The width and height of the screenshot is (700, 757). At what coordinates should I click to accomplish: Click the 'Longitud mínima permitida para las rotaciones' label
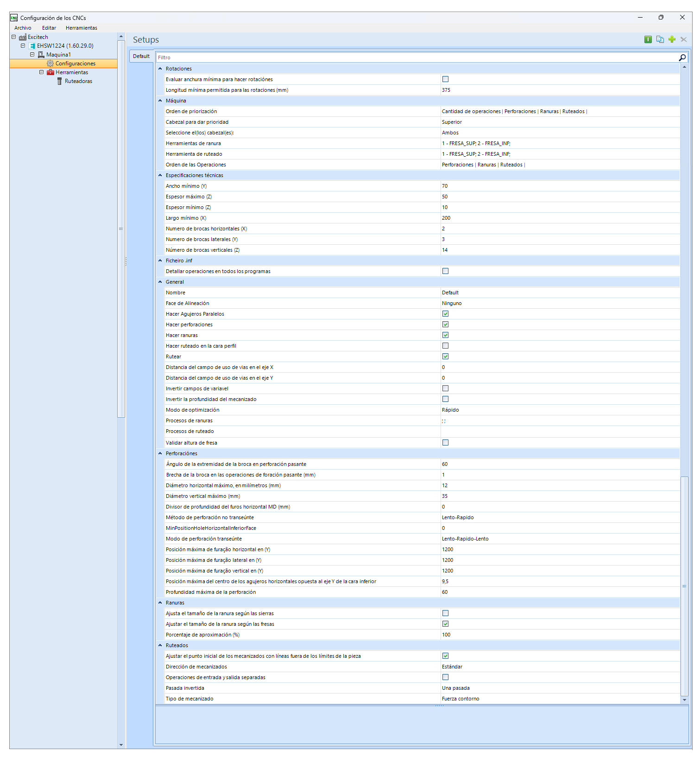pos(227,90)
